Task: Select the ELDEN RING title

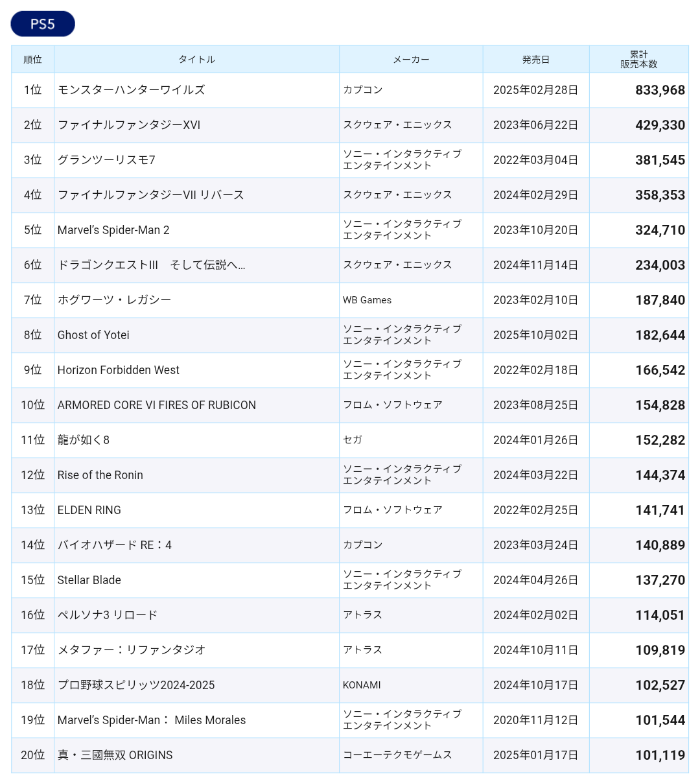Action: pyautogui.click(x=89, y=510)
